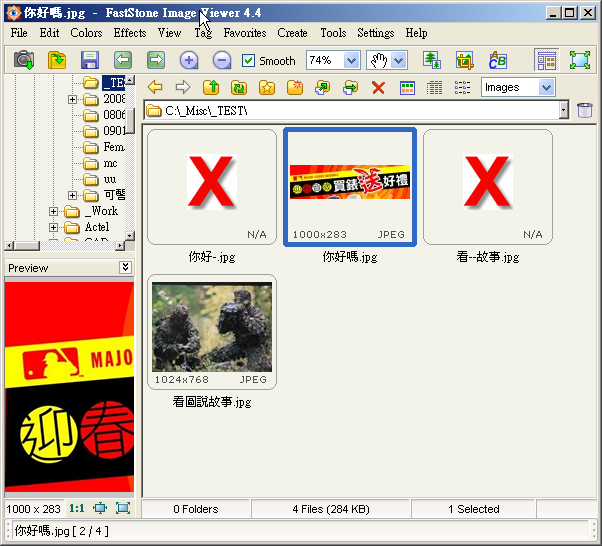Open the Edit menu

[49, 33]
